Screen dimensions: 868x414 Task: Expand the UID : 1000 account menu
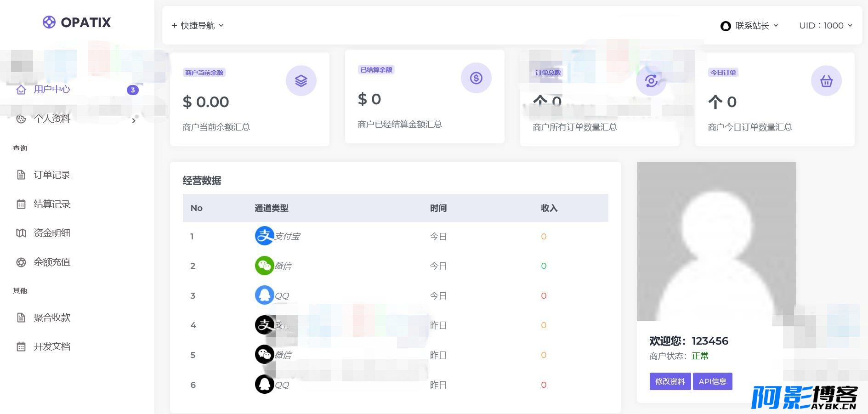click(x=826, y=26)
